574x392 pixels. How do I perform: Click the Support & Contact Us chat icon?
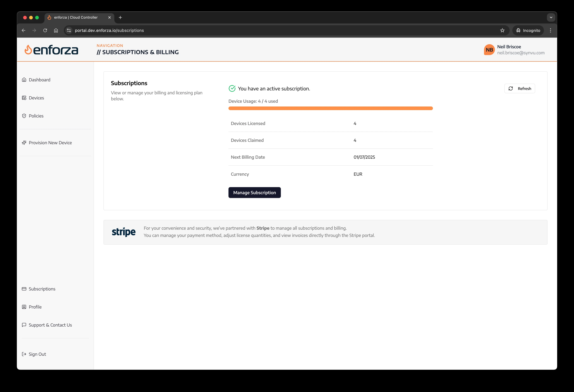pyautogui.click(x=24, y=325)
